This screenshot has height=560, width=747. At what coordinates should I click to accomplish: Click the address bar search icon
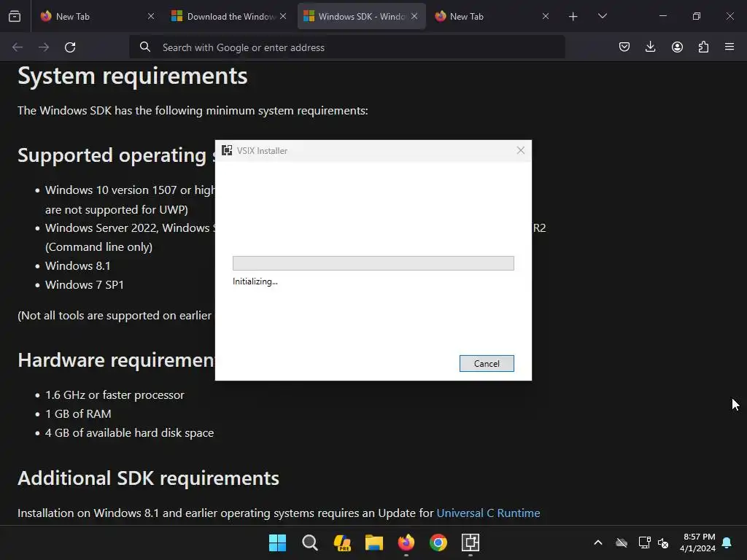click(x=145, y=47)
